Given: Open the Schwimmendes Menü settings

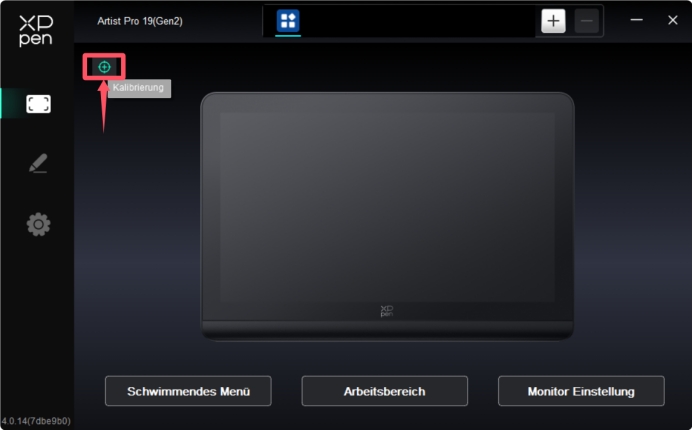Looking at the screenshot, I should point(187,391).
